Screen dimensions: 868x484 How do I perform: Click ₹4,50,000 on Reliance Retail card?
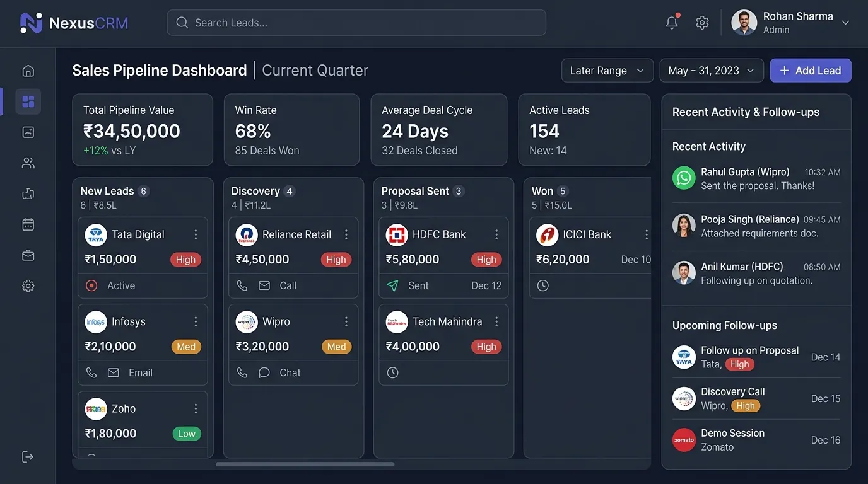[x=262, y=259]
